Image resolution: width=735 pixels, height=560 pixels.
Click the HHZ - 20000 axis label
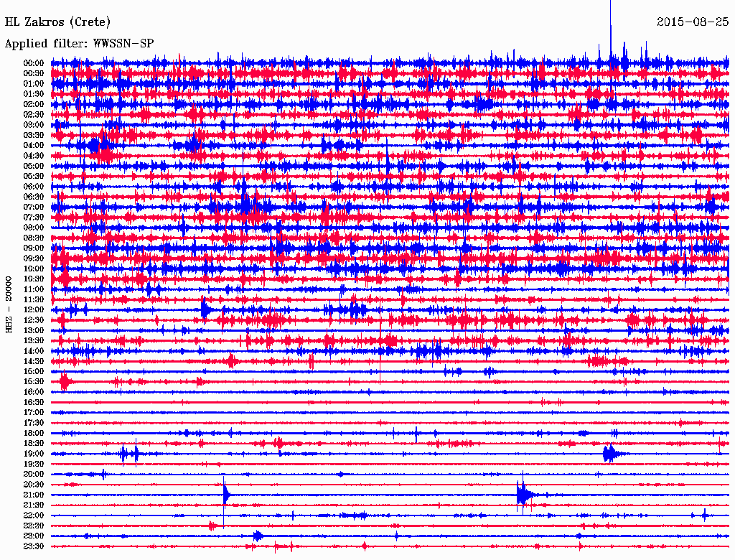[x=9, y=304]
